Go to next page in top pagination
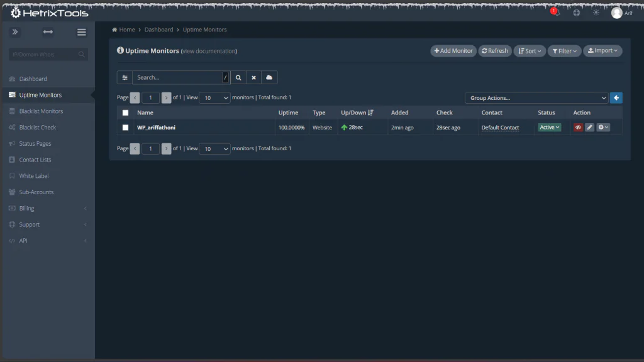644x362 pixels. tap(166, 97)
